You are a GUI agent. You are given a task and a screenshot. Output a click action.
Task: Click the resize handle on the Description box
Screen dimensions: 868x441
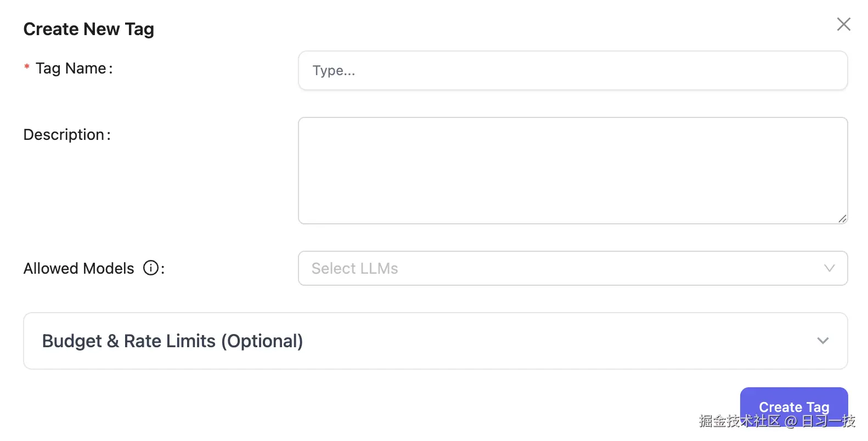coord(841,219)
